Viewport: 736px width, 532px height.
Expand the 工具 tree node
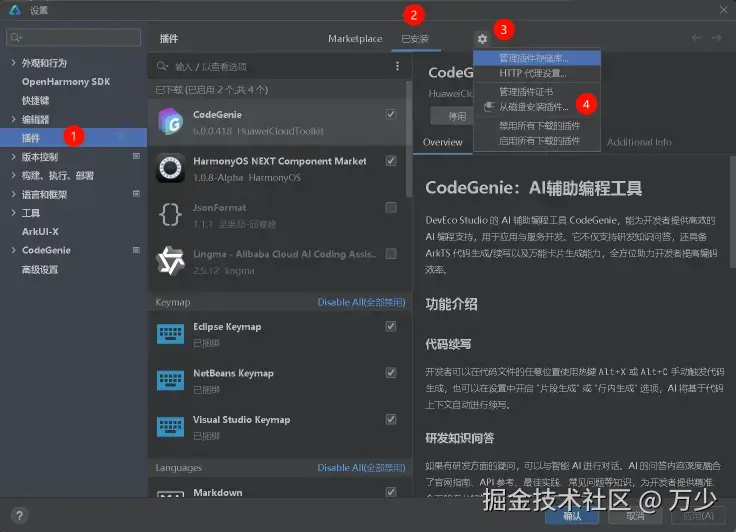[13, 213]
